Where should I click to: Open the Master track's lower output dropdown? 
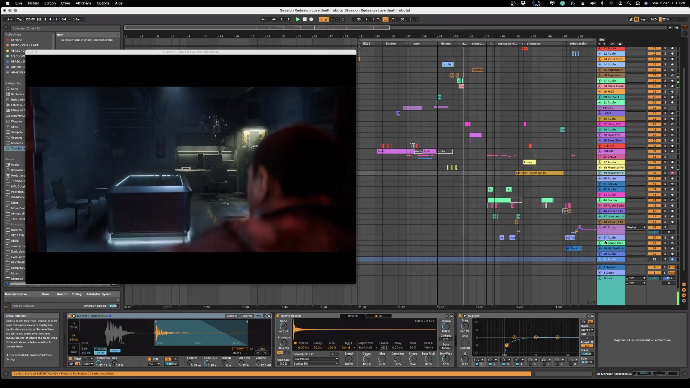[636, 283]
